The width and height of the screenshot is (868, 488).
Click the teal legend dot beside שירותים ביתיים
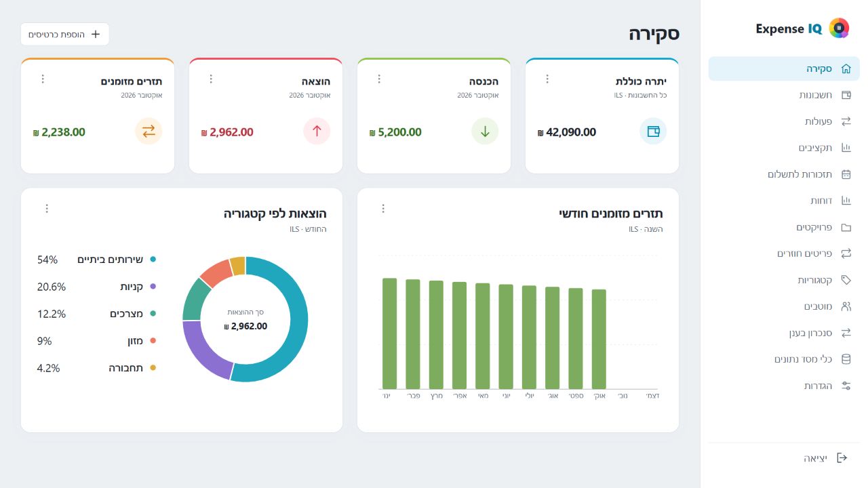153,260
